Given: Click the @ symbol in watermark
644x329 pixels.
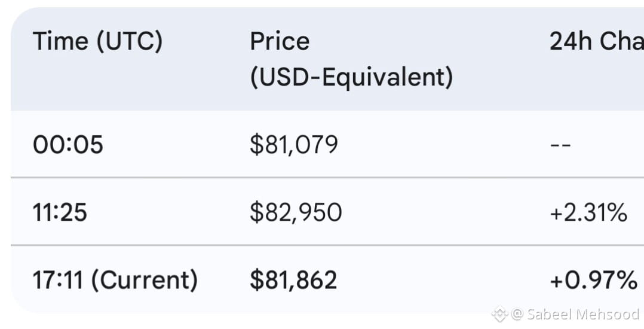Looking at the screenshot, I should tap(517, 315).
